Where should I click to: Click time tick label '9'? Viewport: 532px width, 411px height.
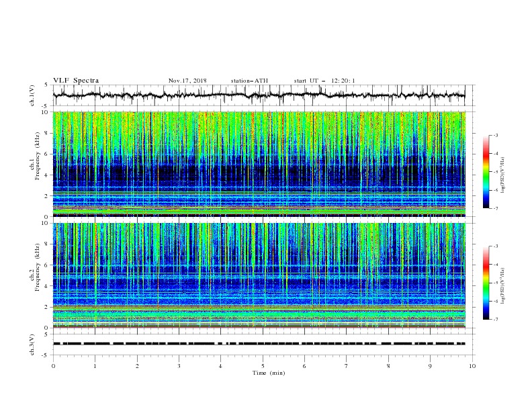tap(430, 366)
